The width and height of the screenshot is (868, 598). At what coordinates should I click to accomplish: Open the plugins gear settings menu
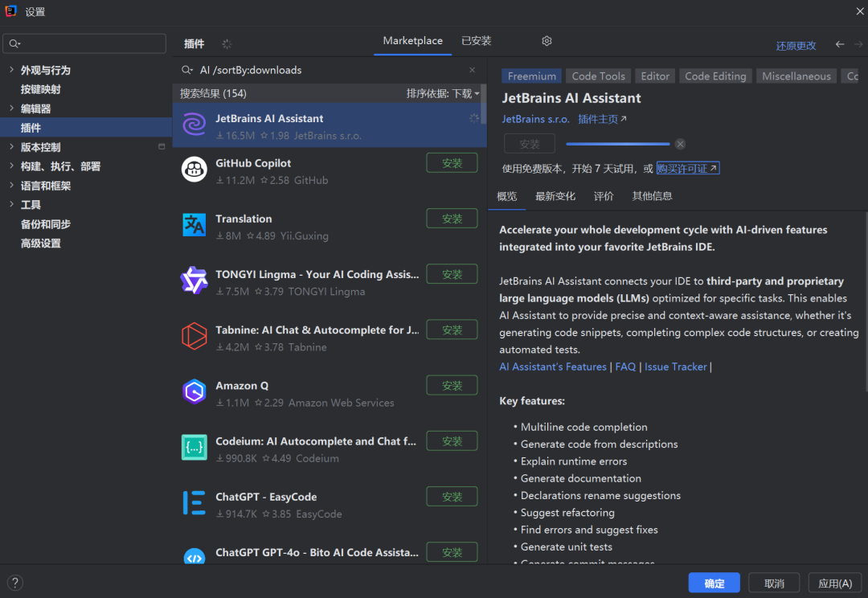(547, 41)
